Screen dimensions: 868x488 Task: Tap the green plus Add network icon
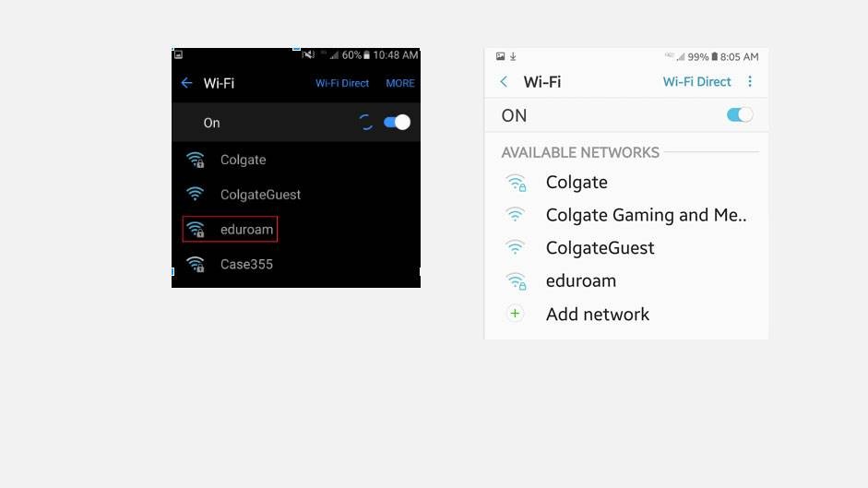[x=515, y=314]
